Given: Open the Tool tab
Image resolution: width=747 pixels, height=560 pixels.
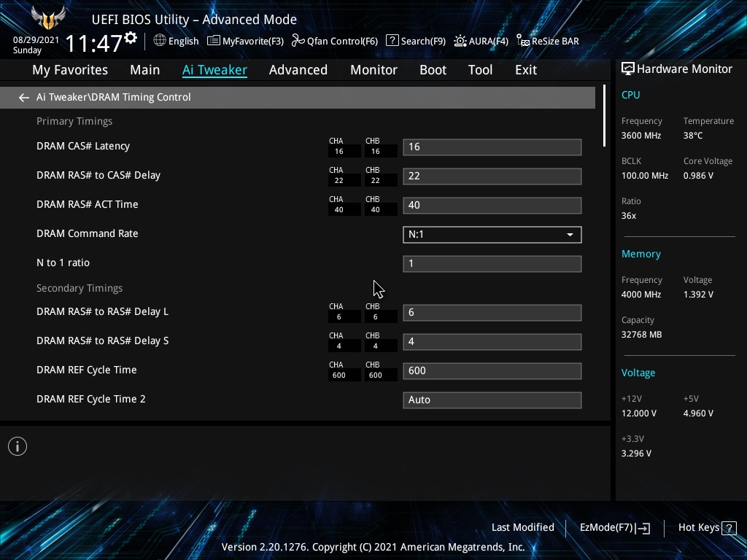Looking at the screenshot, I should point(480,70).
